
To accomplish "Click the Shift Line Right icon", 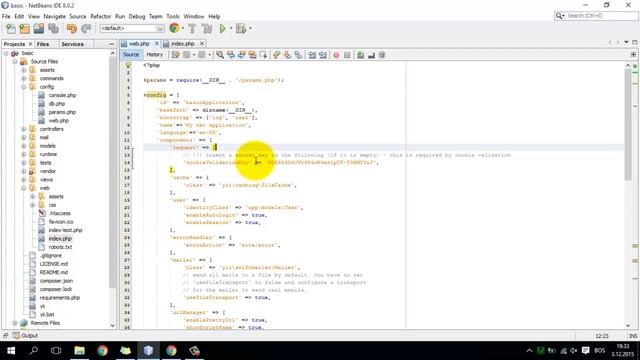I will pyautogui.click(x=323, y=55).
